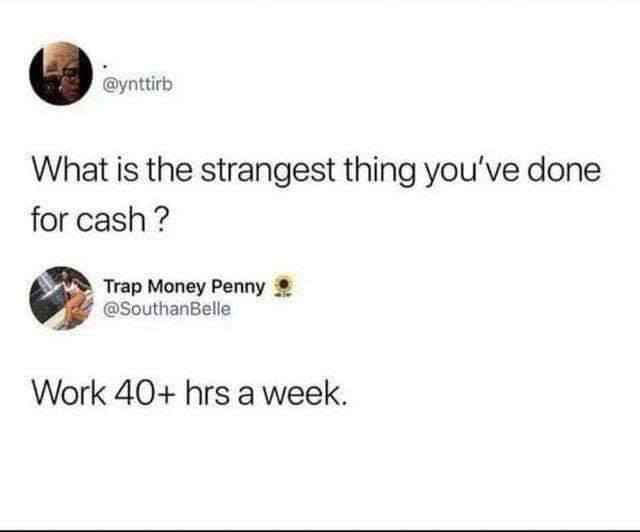This screenshot has height=532, width=640.
Task: Visit the @ynttirb handle link
Action: (138, 85)
